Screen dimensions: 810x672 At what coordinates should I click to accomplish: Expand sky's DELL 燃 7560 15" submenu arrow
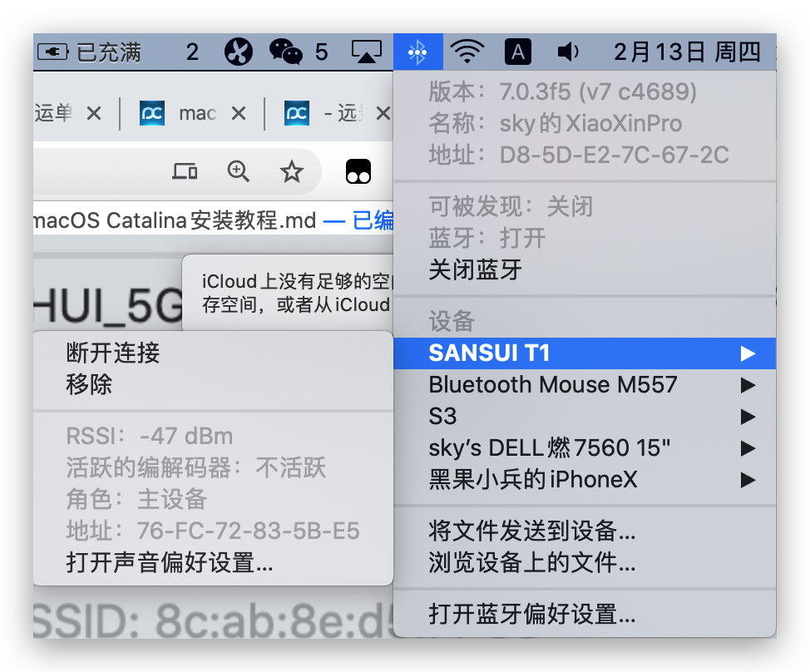click(x=748, y=448)
